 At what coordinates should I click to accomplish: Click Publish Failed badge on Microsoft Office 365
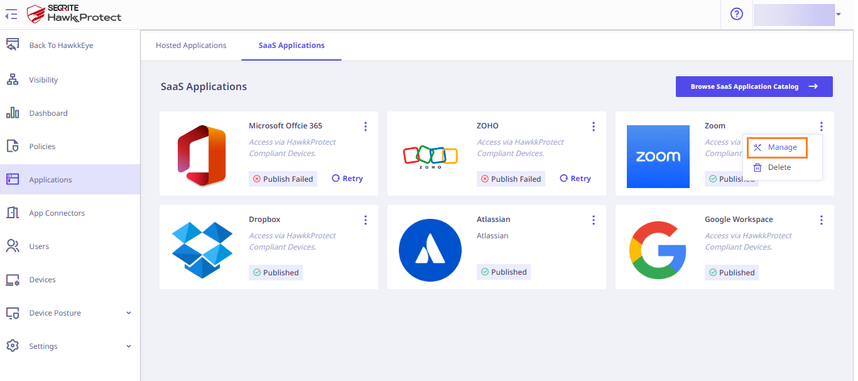[x=283, y=178]
